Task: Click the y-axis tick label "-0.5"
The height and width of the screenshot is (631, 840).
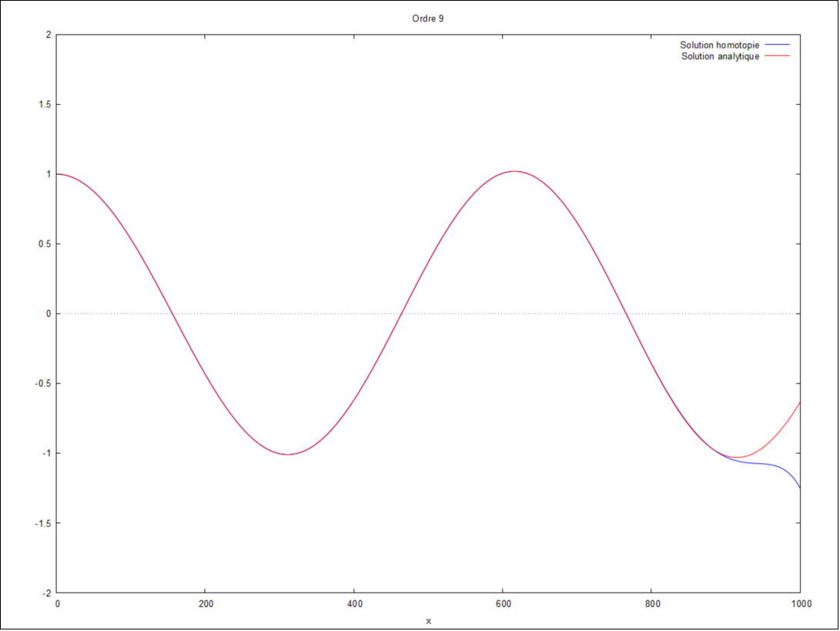Action: coord(43,384)
